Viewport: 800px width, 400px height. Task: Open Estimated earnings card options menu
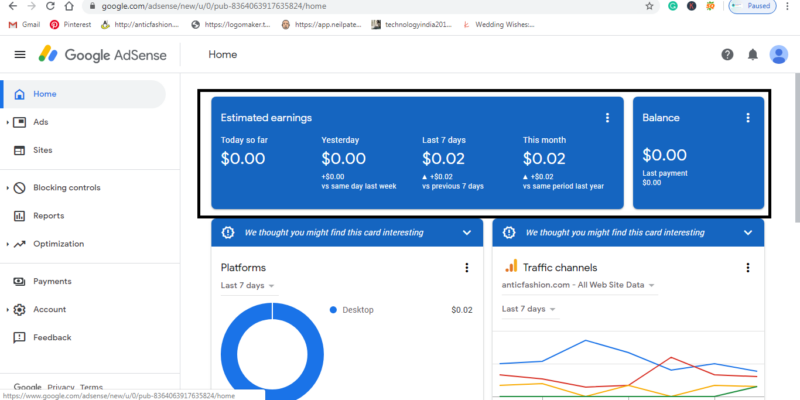(x=607, y=118)
